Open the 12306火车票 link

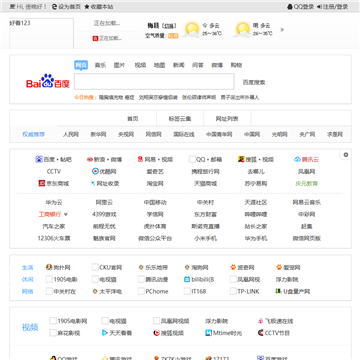pos(54,238)
